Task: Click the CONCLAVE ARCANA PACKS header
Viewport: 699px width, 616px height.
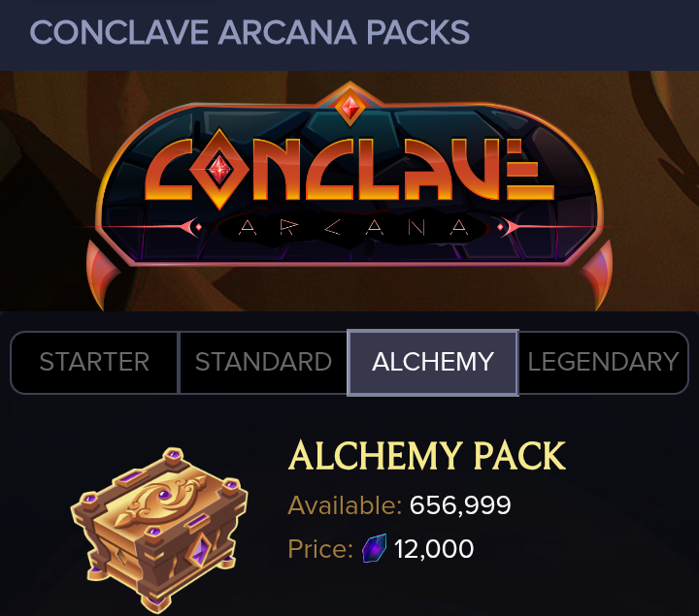Action: 250,33
